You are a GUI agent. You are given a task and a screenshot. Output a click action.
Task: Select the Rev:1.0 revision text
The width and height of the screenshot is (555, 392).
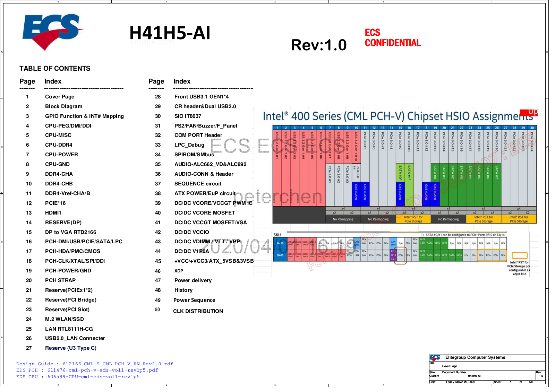coord(319,45)
